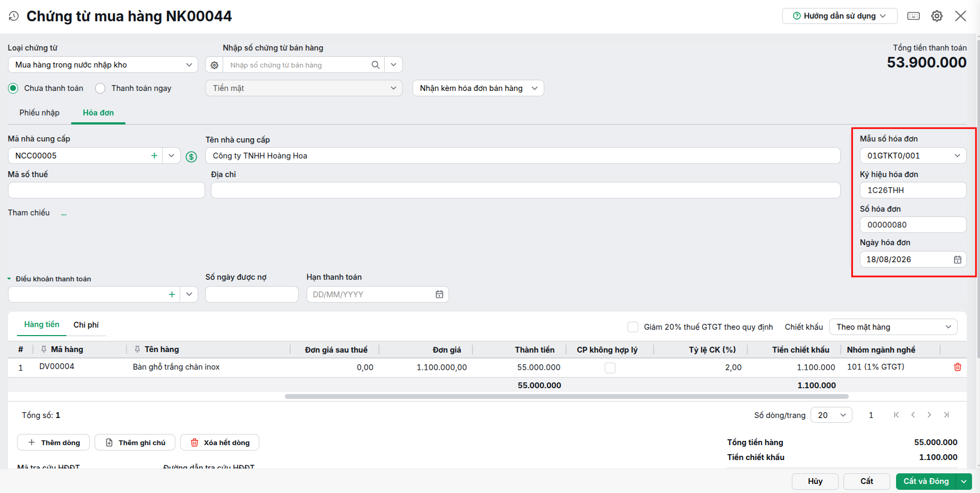Click Thêm ghi chú button
980x493 pixels.
[x=135, y=442]
